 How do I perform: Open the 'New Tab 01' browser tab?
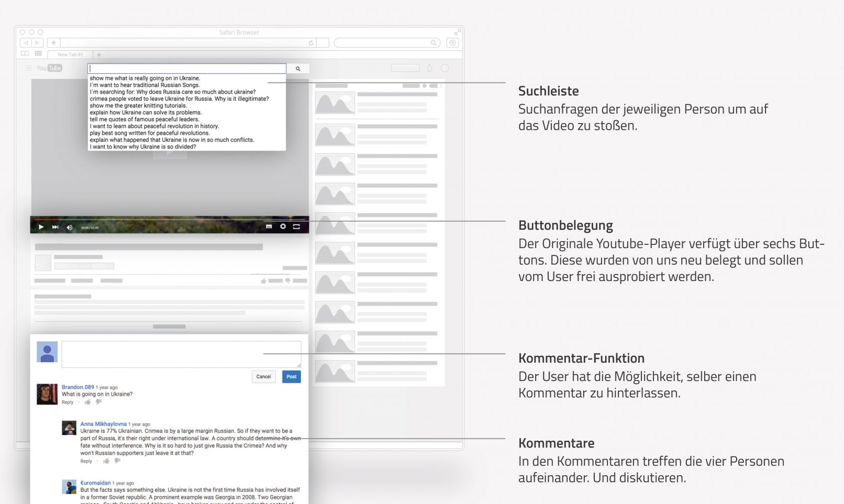coord(70,54)
